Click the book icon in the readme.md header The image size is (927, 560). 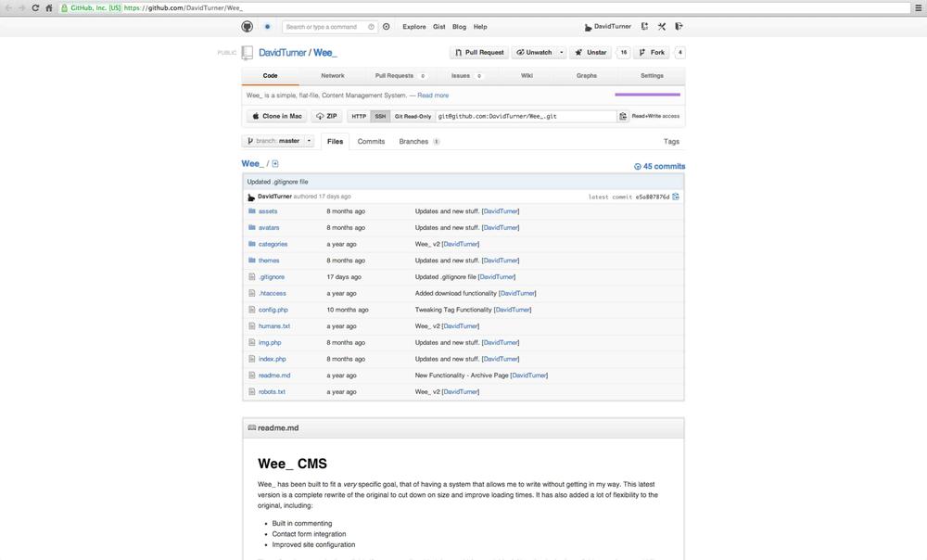pos(252,427)
